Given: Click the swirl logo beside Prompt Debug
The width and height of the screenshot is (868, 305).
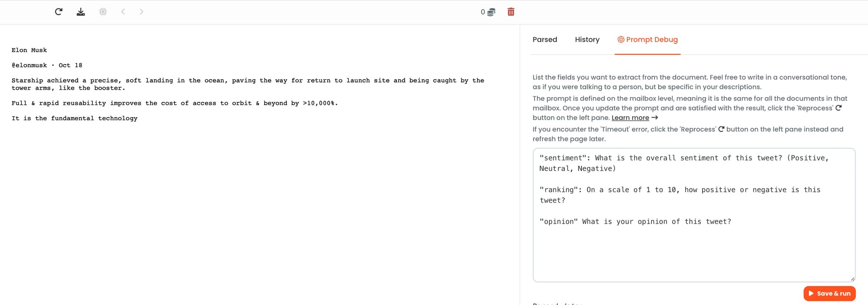Looking at the screenshot, I should click(x=621, y=39).
